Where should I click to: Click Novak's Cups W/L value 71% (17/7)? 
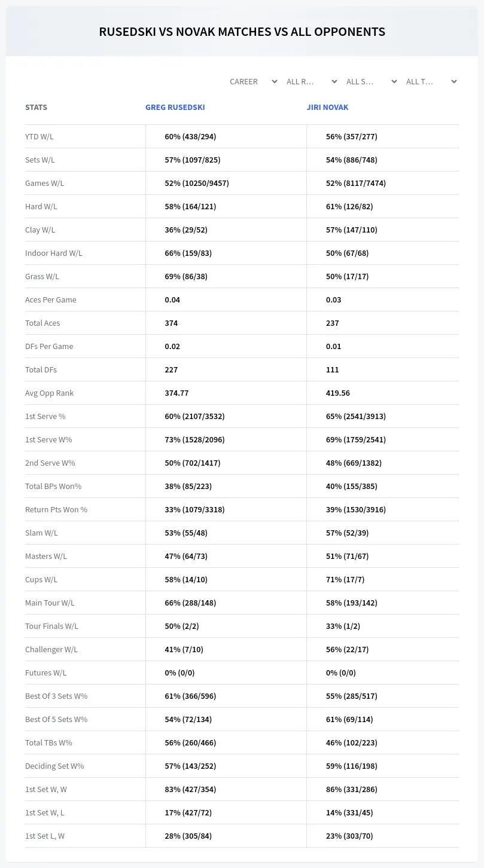(x=345, y=579)
